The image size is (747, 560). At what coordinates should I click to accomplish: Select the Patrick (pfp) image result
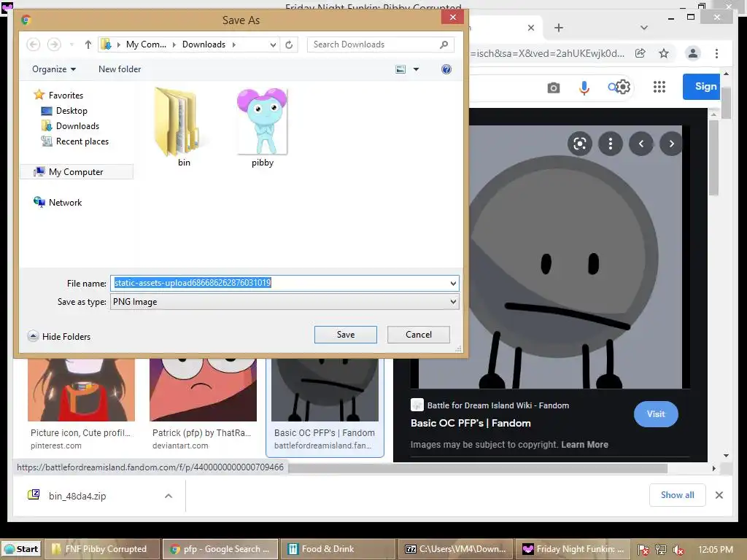(203, 405)
